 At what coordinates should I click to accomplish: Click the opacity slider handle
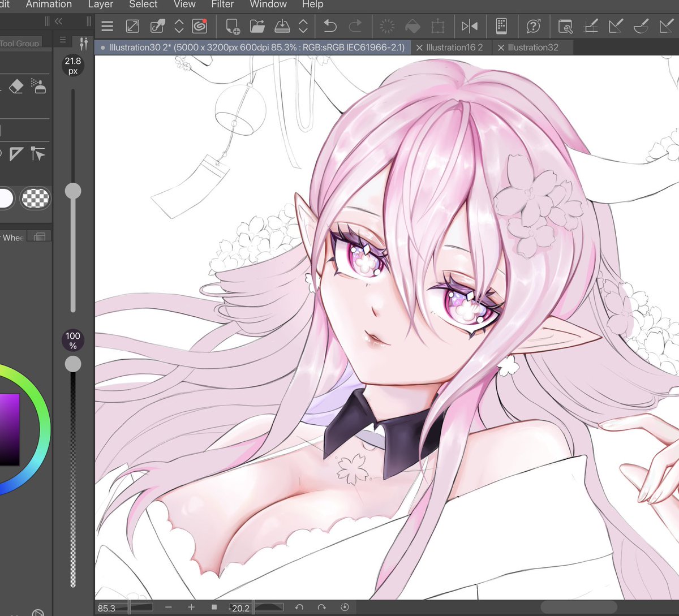73,364
